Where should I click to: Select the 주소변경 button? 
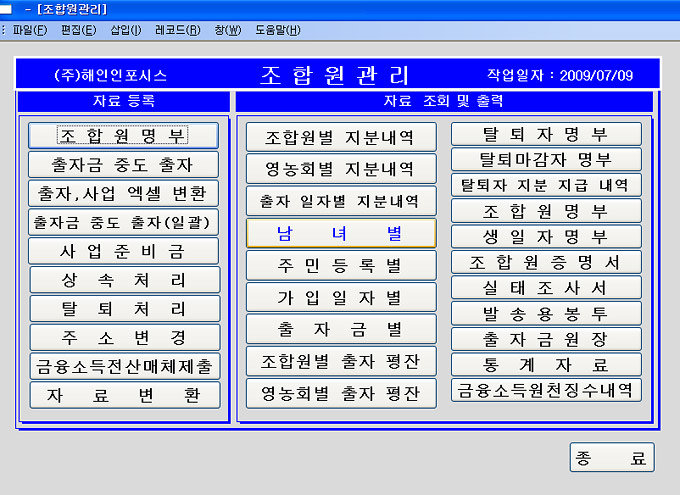[x=125, y=337]
